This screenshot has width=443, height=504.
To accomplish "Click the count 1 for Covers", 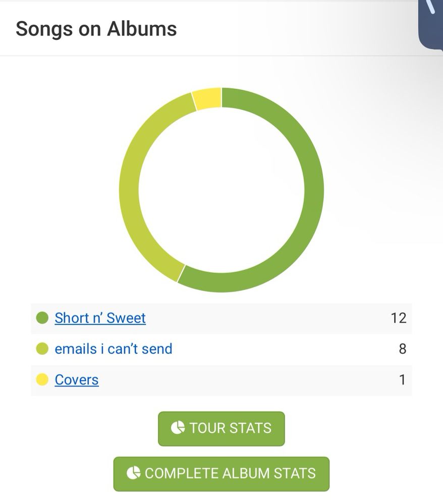I will click(402, 380).
